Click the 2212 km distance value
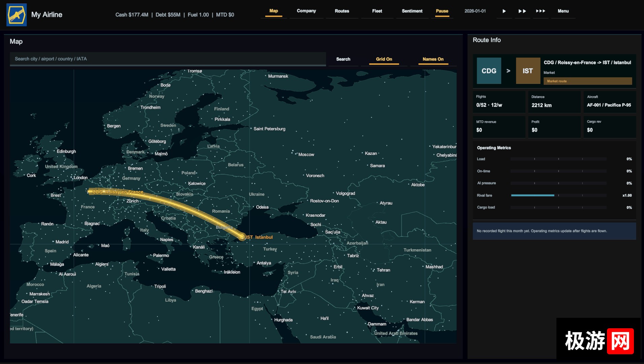This screenshot has height=364, width=644. pyautogui.click(x=542, y=105)
